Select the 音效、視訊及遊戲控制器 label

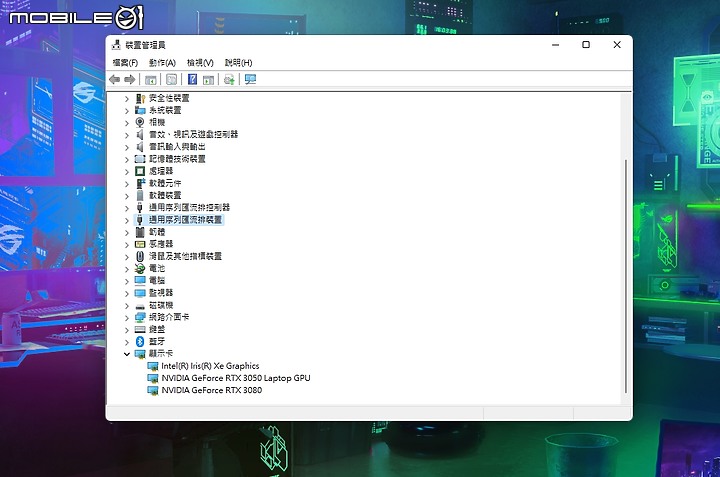[193, 135]
